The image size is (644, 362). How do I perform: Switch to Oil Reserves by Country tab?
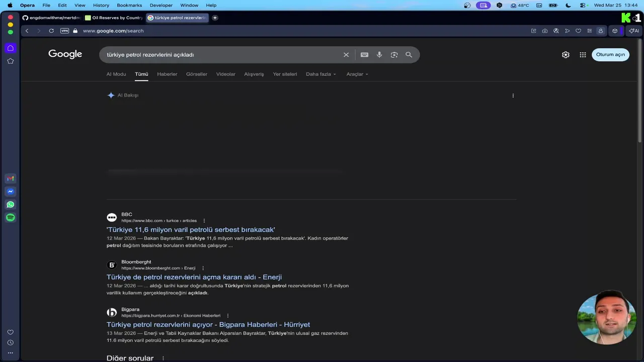click(x=114, y=18)
